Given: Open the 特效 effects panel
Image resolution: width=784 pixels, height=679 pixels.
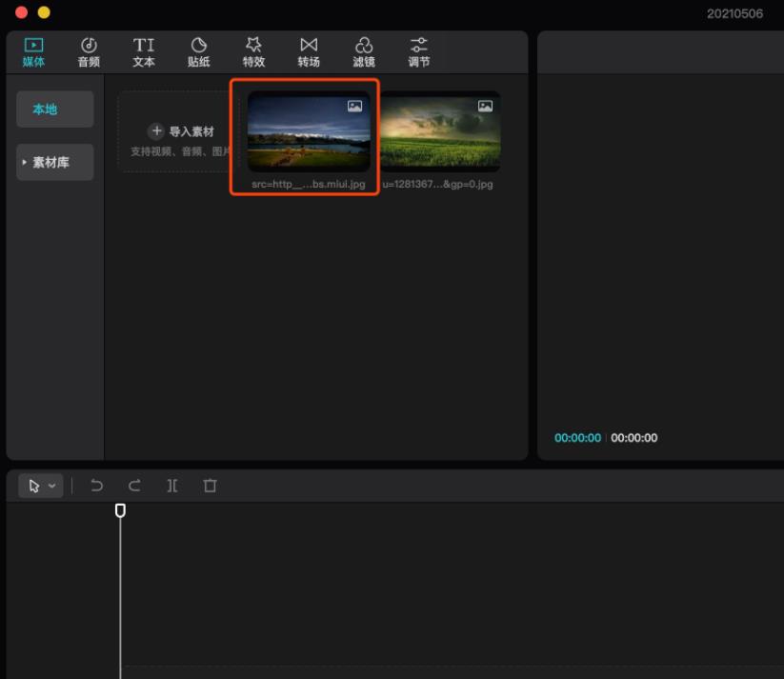Looking at the screenshot, I should pos(253,52).
